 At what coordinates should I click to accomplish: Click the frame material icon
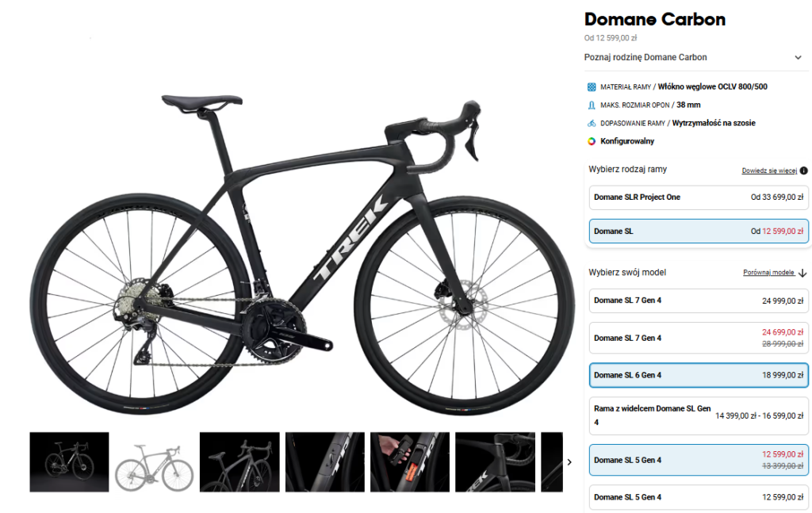pyautogui.click(x=592, y=87)
